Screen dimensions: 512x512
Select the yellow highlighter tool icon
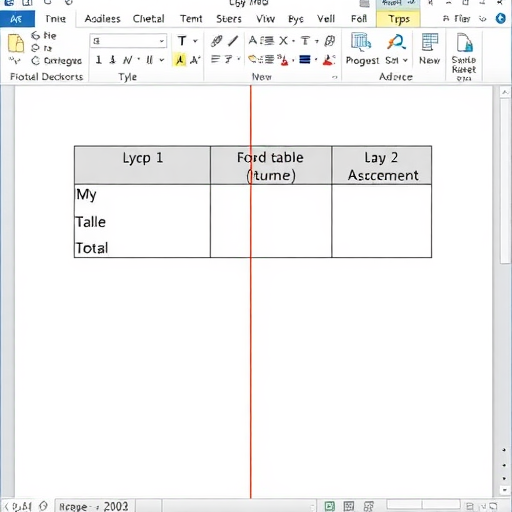coord(180,60)
